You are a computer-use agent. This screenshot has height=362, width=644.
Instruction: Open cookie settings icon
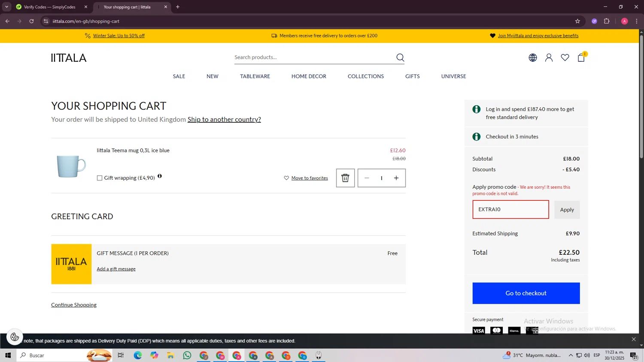tap(15, 337)
